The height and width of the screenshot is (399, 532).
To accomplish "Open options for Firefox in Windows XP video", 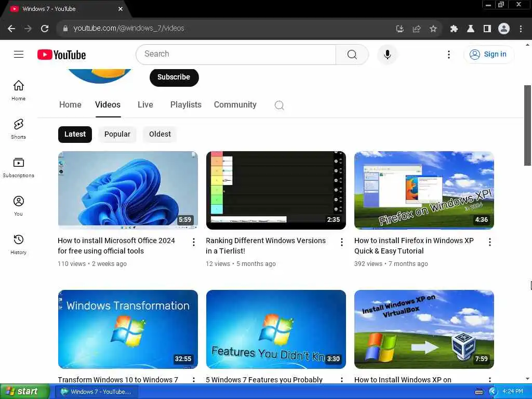I will pyautogui.click(x=489, y=242).
